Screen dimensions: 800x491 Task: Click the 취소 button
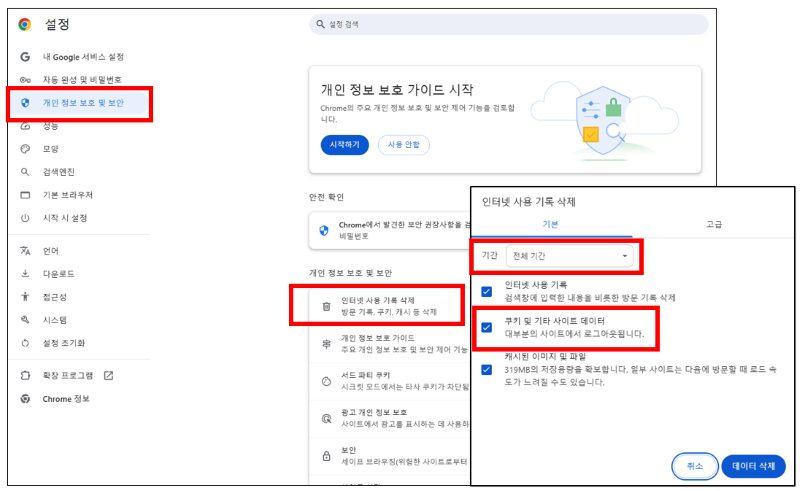(693, 466)
